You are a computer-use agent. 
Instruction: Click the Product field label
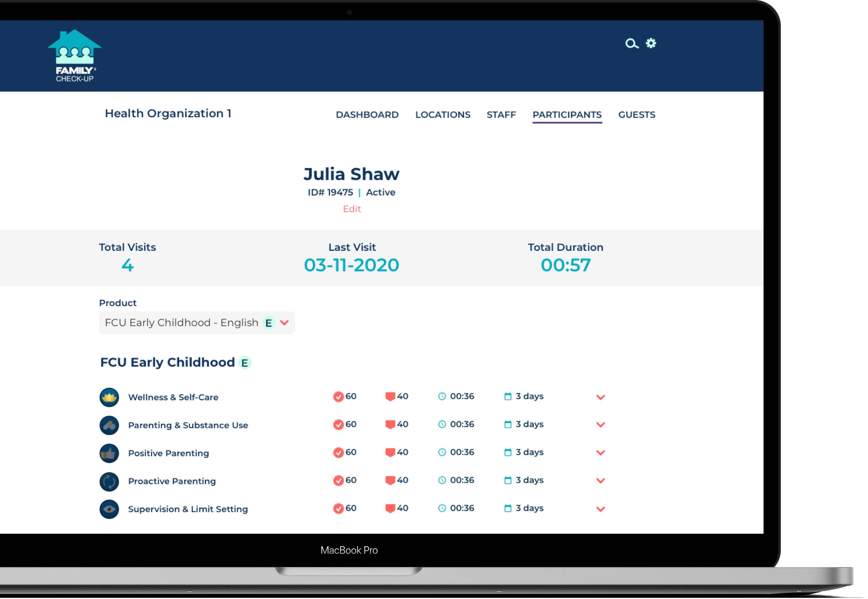[x=117, y=303]
